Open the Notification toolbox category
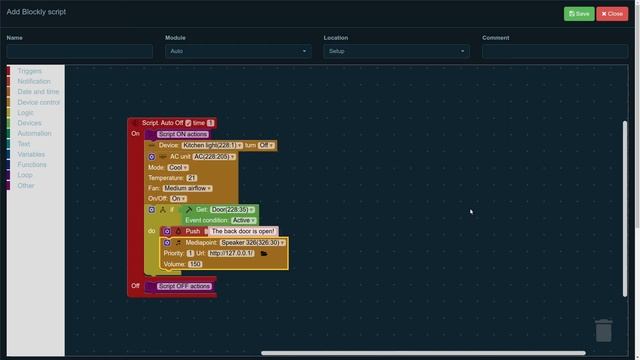 [34, 82]
